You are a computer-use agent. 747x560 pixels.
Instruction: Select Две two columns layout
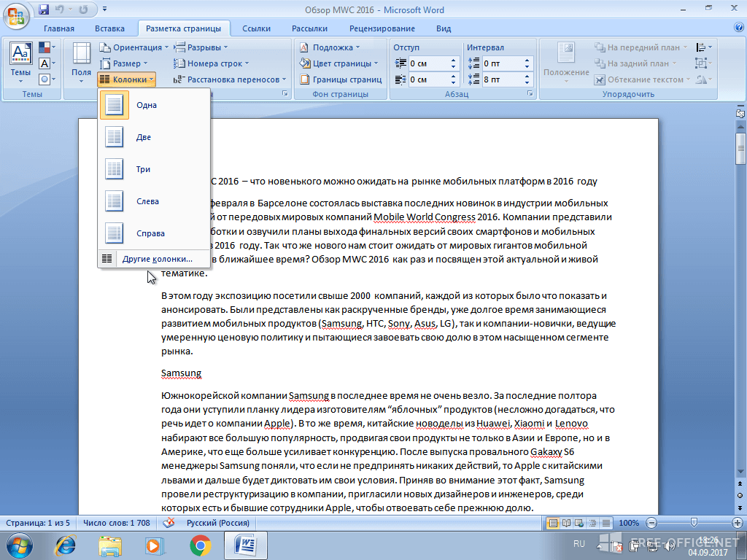tap(154, 137)
